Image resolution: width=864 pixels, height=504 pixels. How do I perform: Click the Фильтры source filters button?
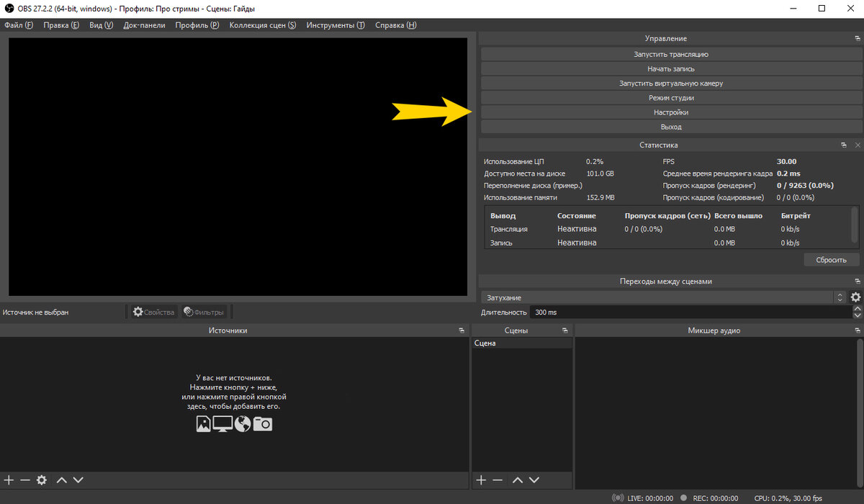click(x=204, y=312)
